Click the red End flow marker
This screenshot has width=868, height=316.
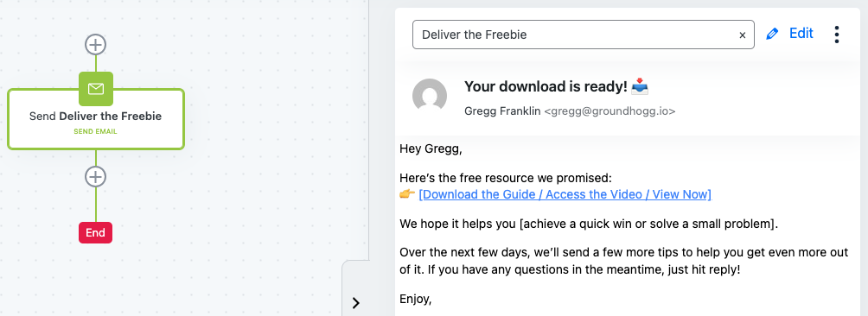pos(95,232)
